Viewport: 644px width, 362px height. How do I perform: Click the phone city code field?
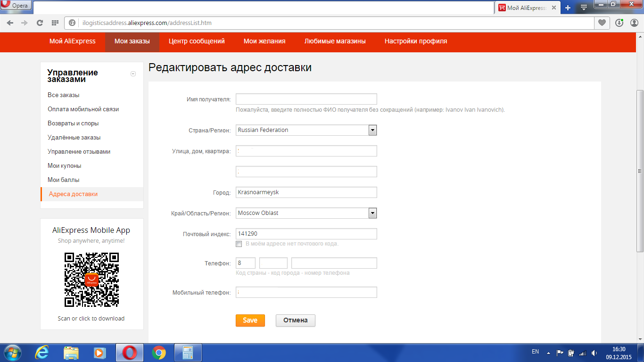tap(273, 263)
